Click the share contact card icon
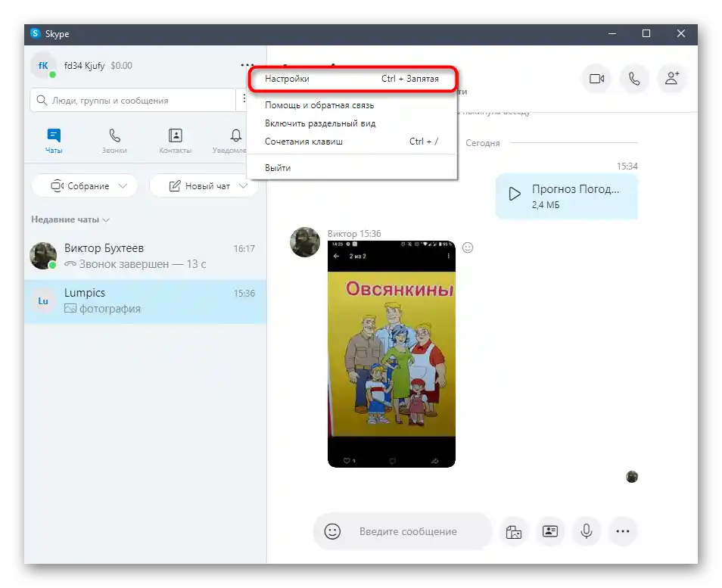This screenshot has width=722, height=588. coord(549,531)
